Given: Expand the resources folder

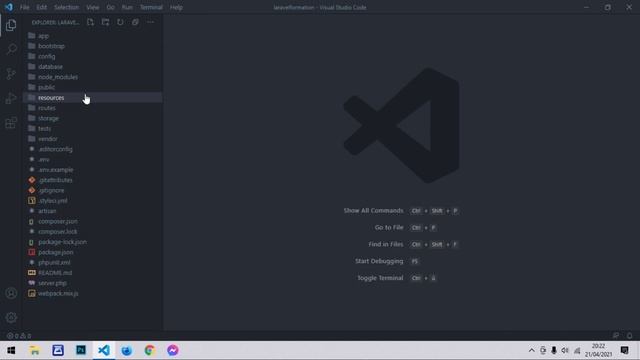Looking at the screenshot, I should point(93,98).
